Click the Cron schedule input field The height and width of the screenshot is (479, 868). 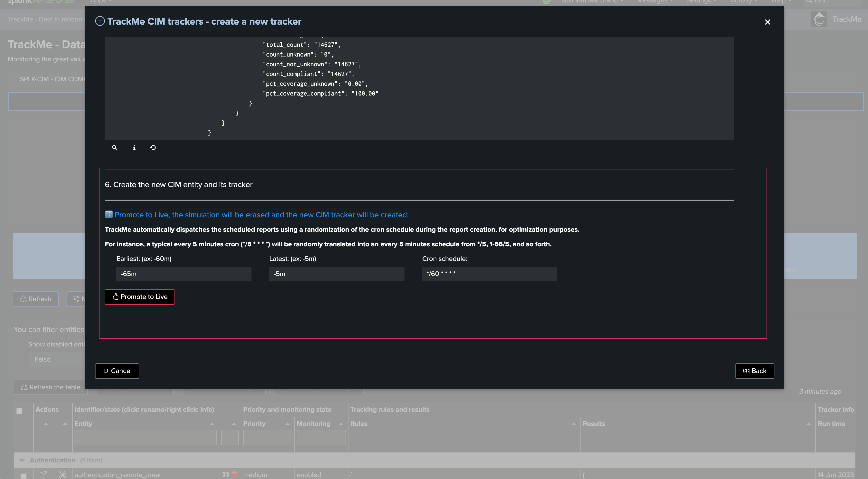click(489, 274)
